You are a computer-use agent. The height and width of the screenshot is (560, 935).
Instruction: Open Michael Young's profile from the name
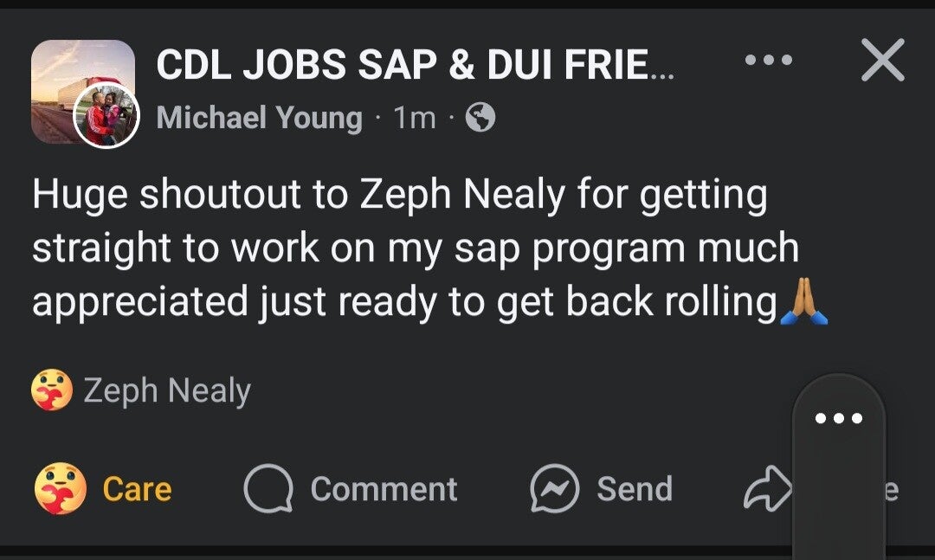click(259, 118)
